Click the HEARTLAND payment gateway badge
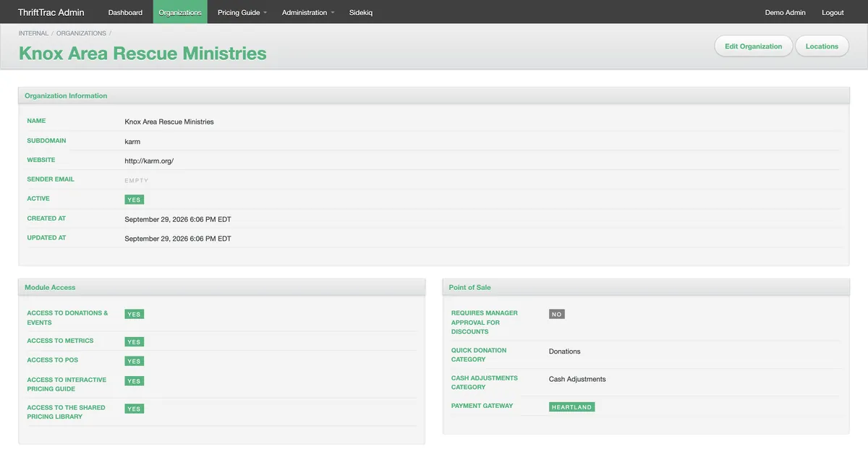The image size is (868, 452). 572,407
